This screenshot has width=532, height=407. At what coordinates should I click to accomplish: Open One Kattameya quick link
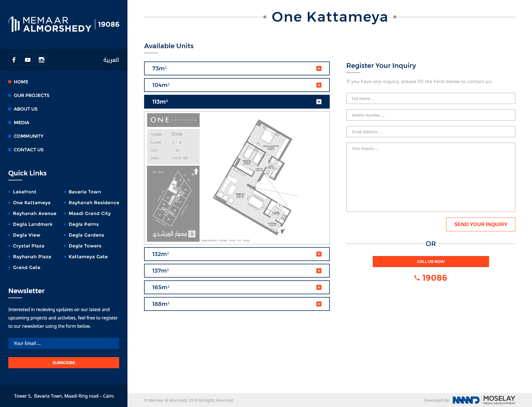tap(32, 203)
